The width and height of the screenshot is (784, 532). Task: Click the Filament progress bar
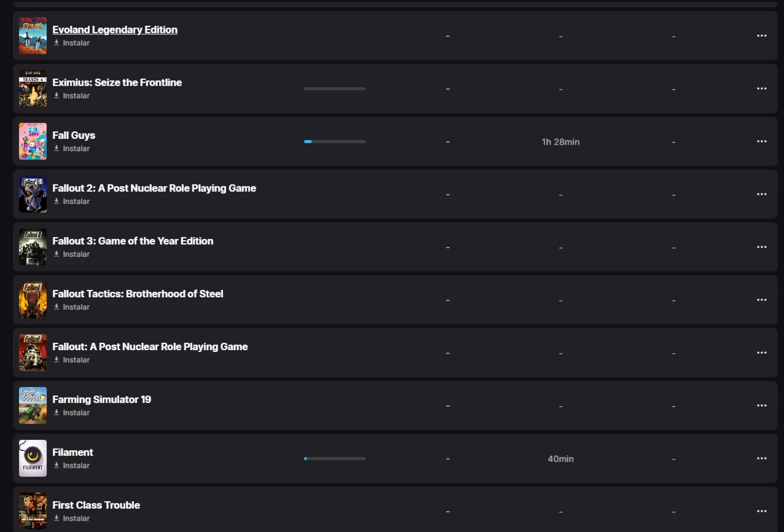tap(335, 458)
